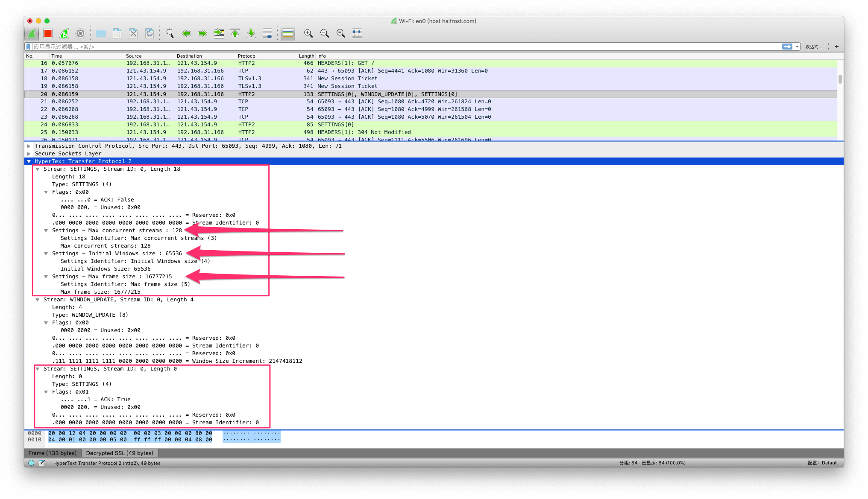Screen dimensions: 868x499
Task: Toggle packet list coloring rules
Action: pos(288,33)
